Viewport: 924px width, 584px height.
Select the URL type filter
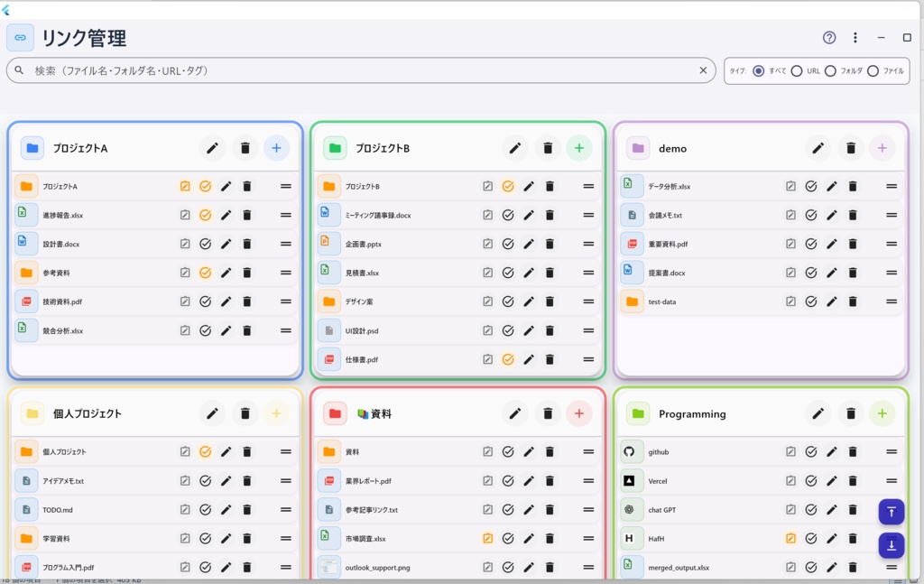pyautogui.click(x=795, y=70)
